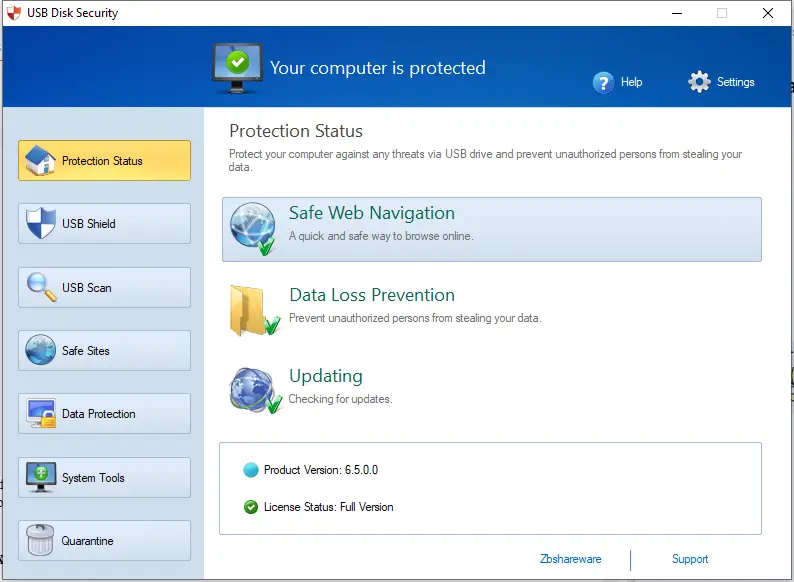
Task: Click the Settings gear icon
Action: pos(699,82)
